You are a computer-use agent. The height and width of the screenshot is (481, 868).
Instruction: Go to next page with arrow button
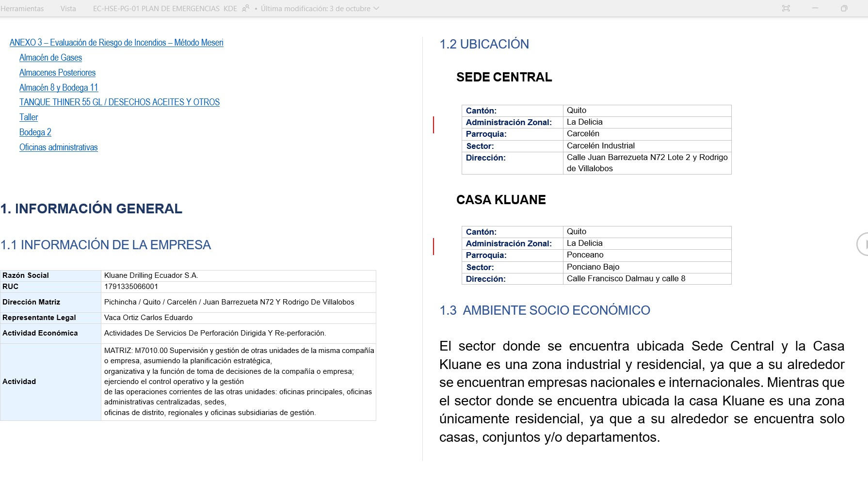click(862, 244)
